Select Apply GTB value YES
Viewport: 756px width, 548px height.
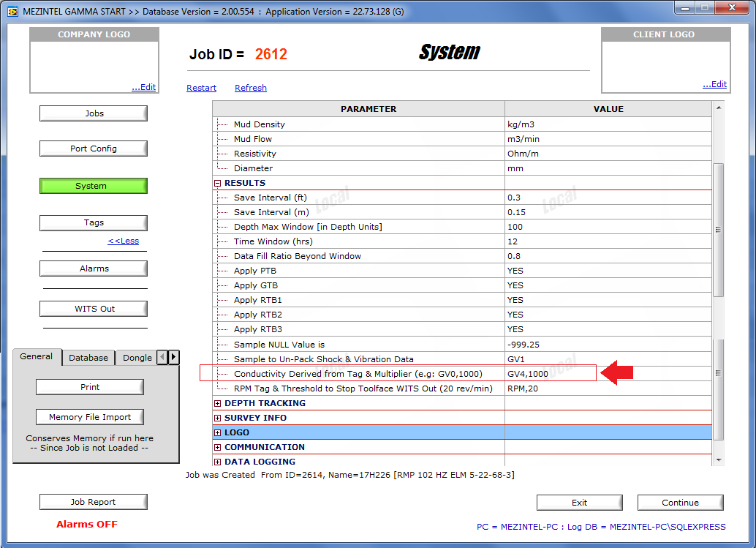(x=608, y=285)
